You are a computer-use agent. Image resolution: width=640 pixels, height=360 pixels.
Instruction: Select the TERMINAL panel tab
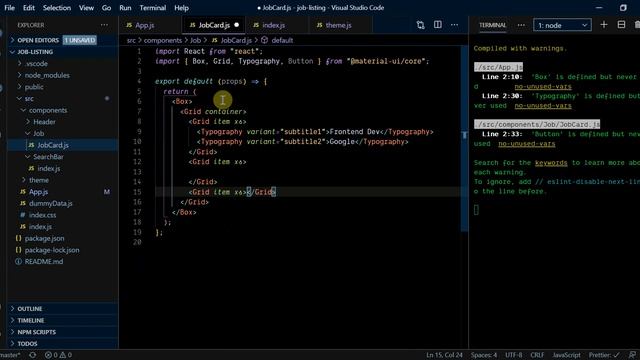tap(492, 25)
